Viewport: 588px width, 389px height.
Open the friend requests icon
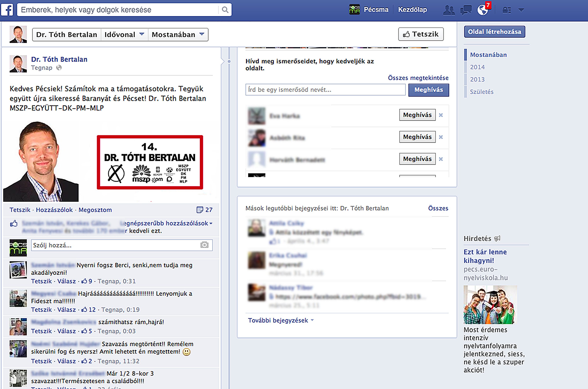pos(449,10)
